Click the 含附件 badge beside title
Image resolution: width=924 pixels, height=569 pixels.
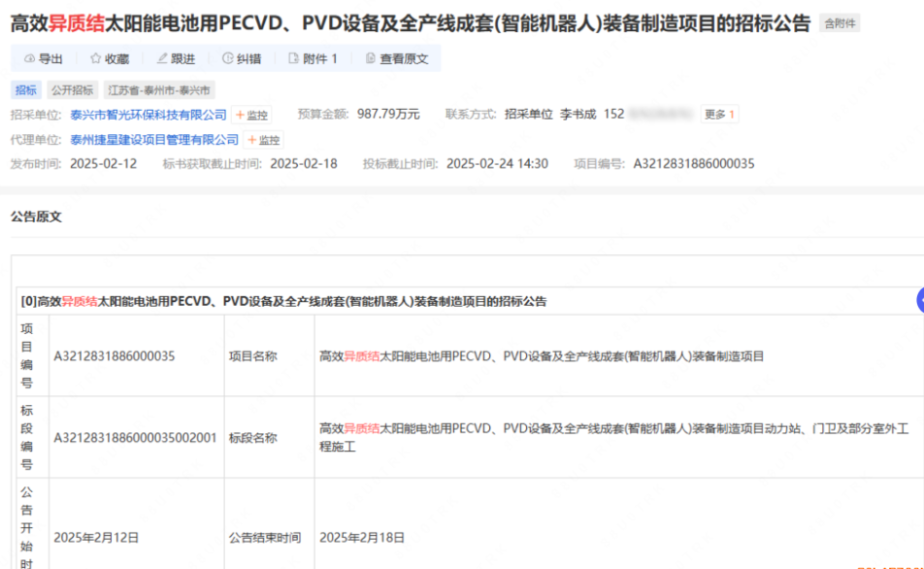pos(840,23)
